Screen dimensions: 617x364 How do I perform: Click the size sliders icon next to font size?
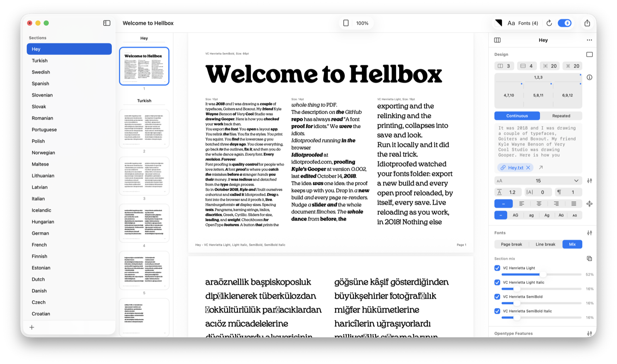pyautogui.click(x=589, y=181)
